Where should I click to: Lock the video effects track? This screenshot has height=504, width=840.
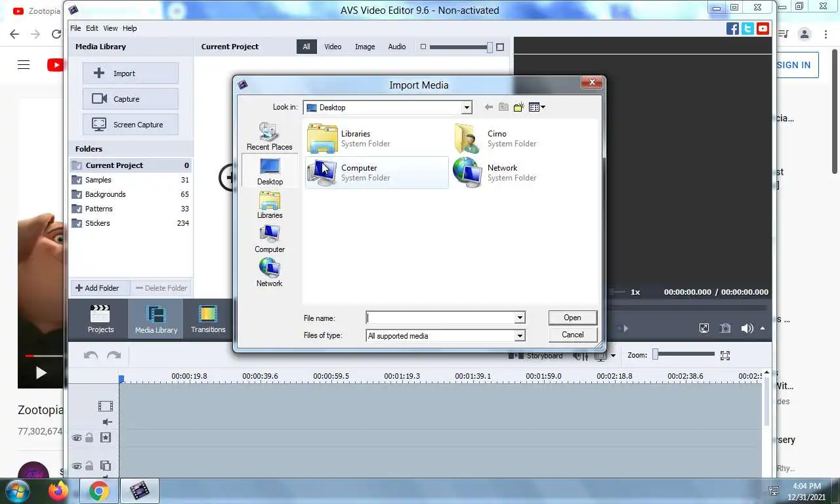point(90,438)
